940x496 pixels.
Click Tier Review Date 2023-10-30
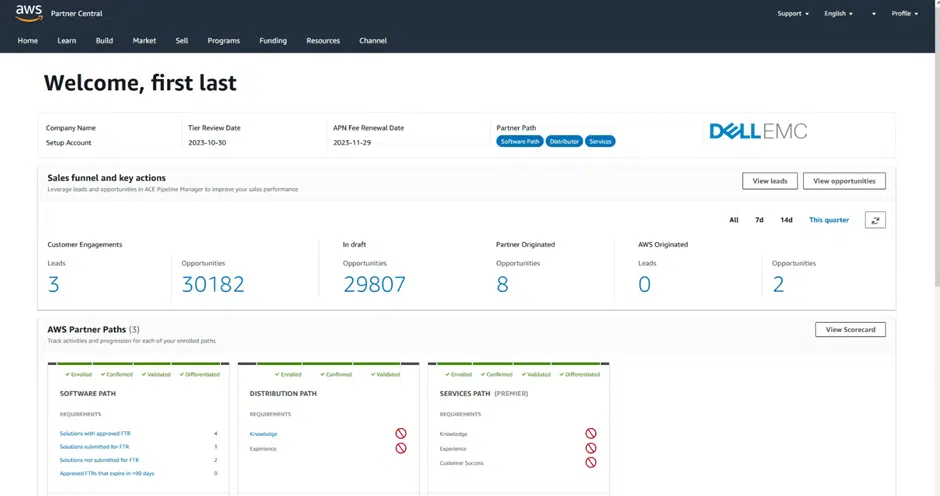[x=207, y=143]
